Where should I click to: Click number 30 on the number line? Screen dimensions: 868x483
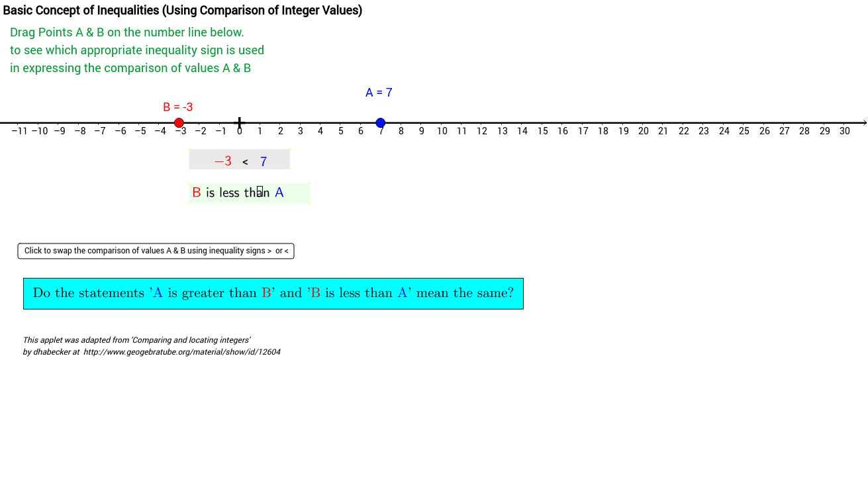[x=845, y=131]
